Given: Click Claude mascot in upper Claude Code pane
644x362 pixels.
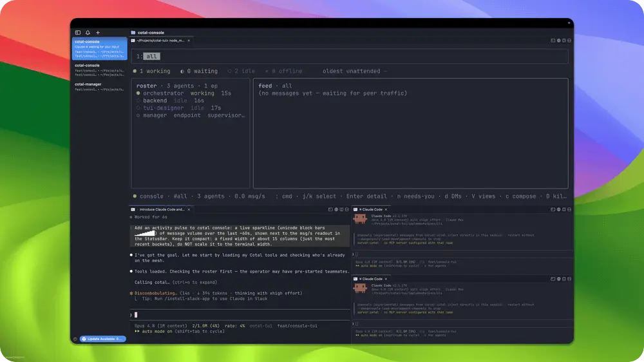Looking at the screenshot, I should click(360, 219).
